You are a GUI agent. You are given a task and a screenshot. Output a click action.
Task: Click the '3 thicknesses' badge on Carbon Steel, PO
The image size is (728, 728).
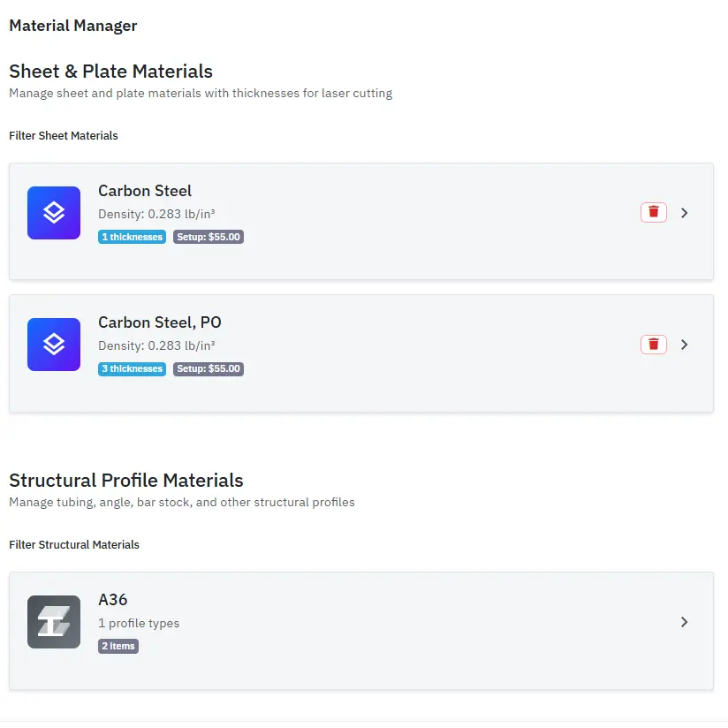[132, 368]
